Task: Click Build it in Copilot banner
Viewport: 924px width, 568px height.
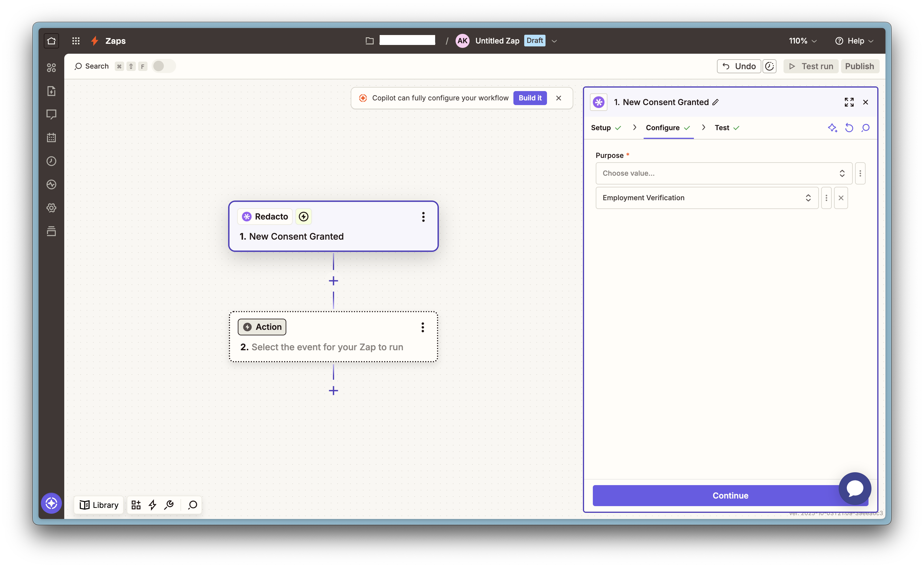Action: tap(530, 98)
